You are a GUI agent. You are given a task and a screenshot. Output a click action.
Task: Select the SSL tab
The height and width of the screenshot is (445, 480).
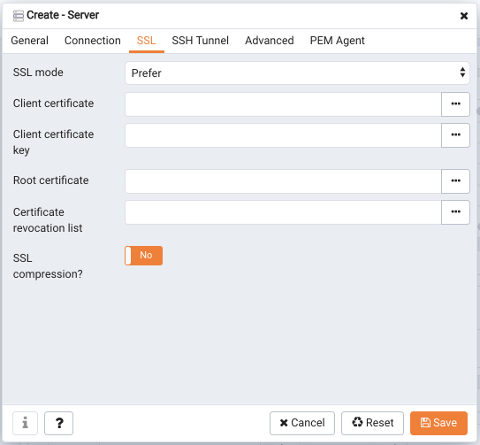(x=146, y=41)
